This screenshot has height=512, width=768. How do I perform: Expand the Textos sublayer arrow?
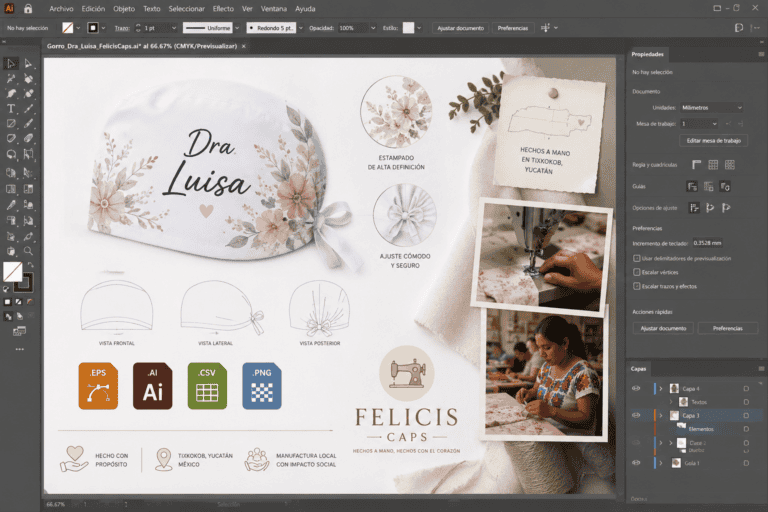point(671,402)
